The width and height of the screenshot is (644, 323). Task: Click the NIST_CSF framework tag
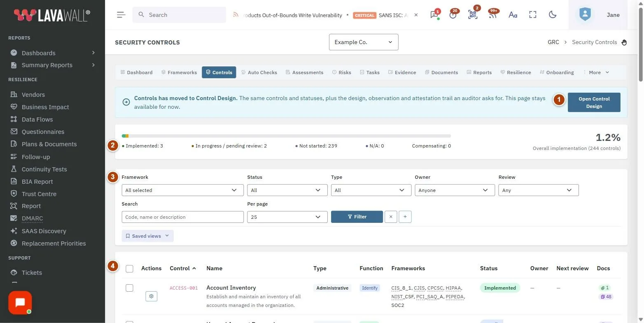coord(402,297)
